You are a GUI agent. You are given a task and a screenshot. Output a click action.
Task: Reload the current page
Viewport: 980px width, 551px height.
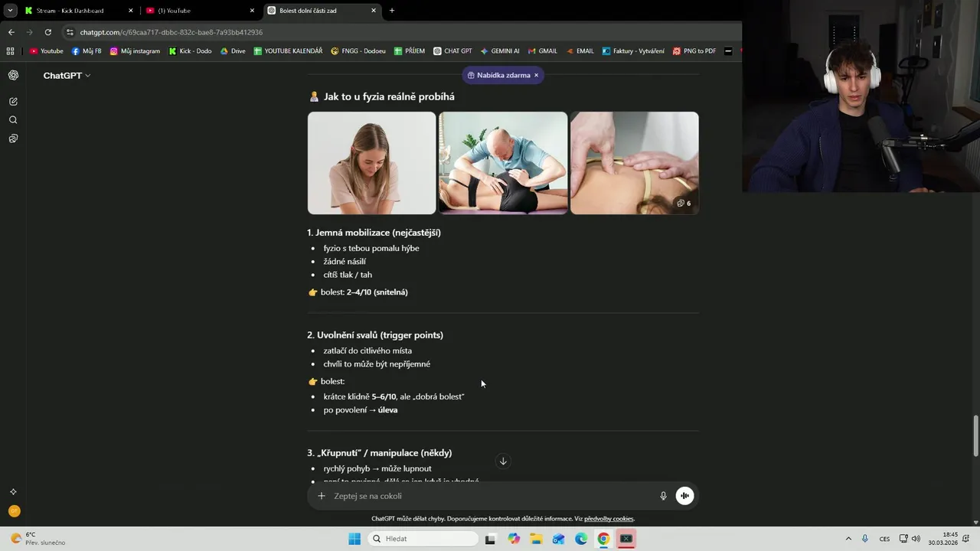click(48, 32)
